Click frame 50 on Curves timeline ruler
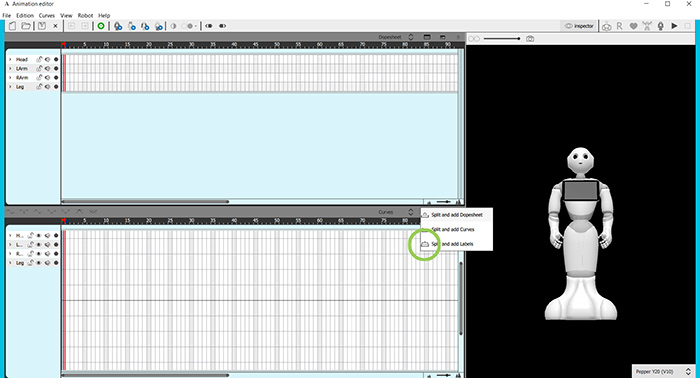Screen dimensions: 700x378 277,220
